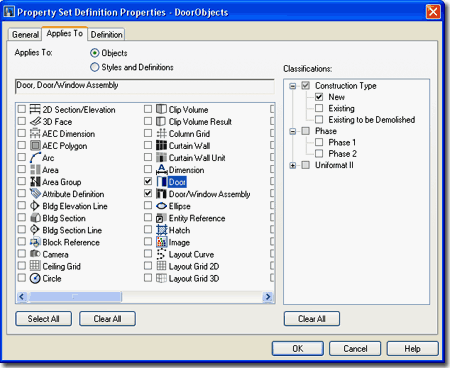The width and height of the screenshot is (450, 368).
Task: Click the Clip Volume Result icon
Action: 161,121
